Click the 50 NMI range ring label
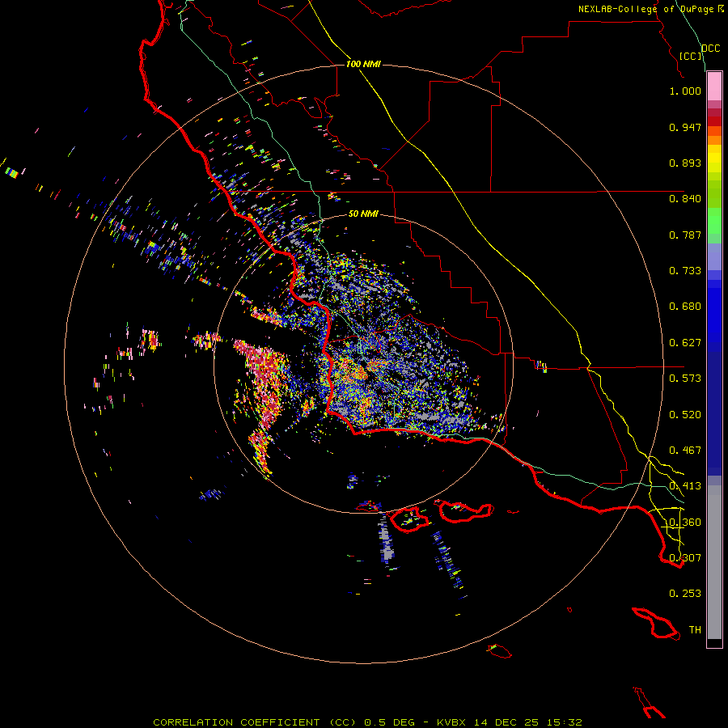728x728 pixels. (x=363, y=214)
